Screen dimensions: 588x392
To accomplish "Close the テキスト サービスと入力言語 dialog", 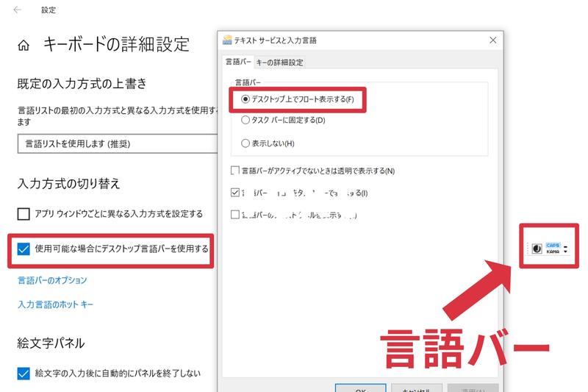I will (493, 40).
